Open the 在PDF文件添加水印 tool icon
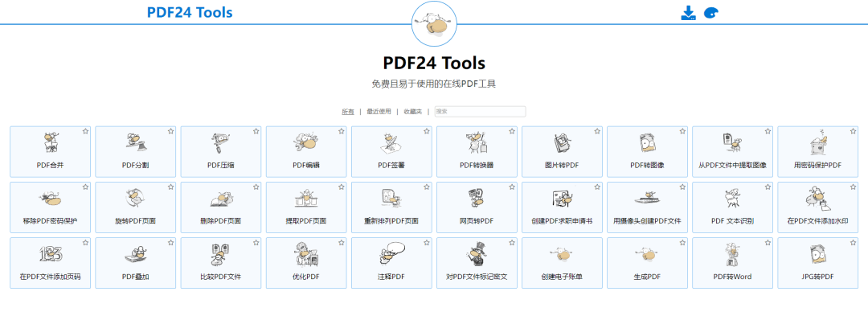This screenshot has width=868, height=312. click(x=817, y=199)
